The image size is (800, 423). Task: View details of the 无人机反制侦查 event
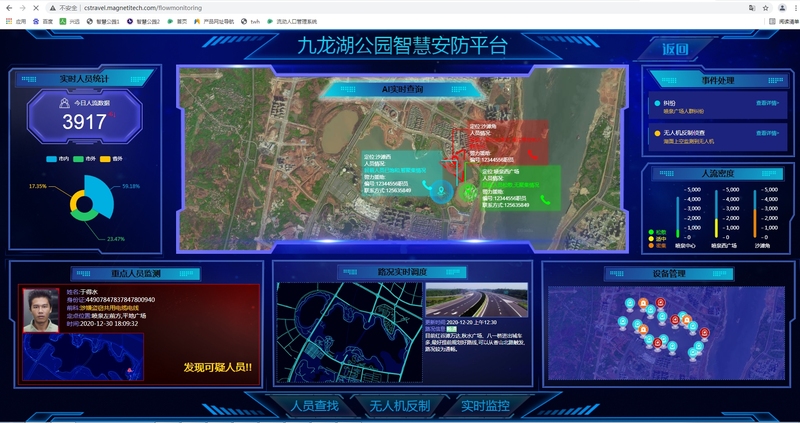pos(767,133)
